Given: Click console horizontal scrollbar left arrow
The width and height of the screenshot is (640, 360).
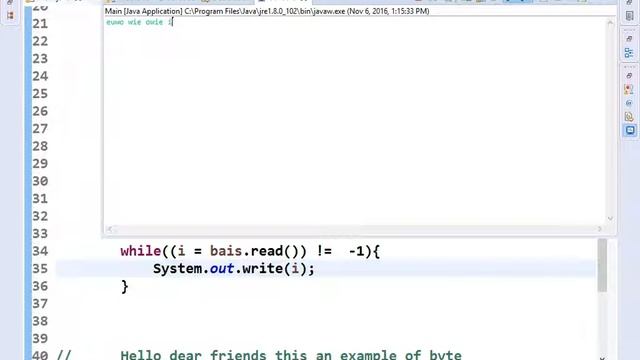Looking at the screenshot, I should coord(109,229).
